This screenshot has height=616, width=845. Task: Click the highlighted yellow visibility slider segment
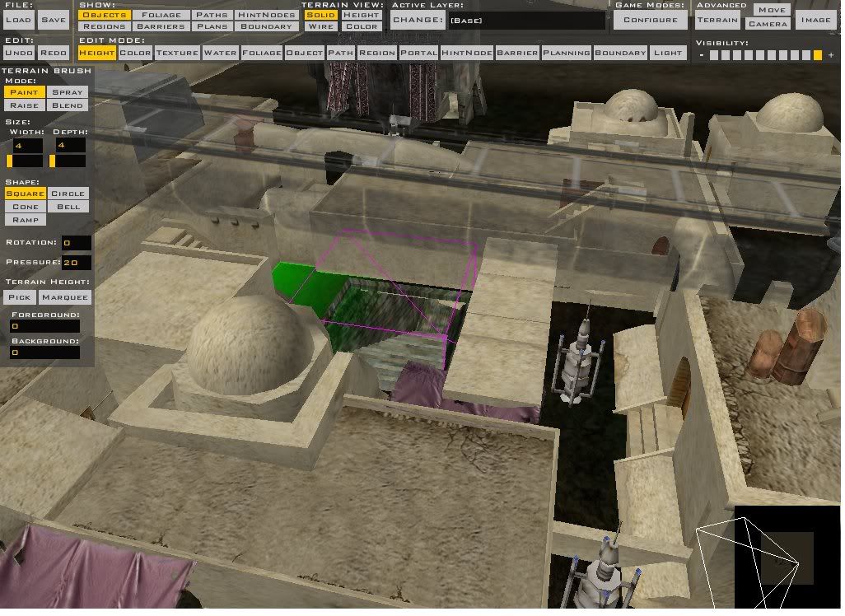[818, 55]
